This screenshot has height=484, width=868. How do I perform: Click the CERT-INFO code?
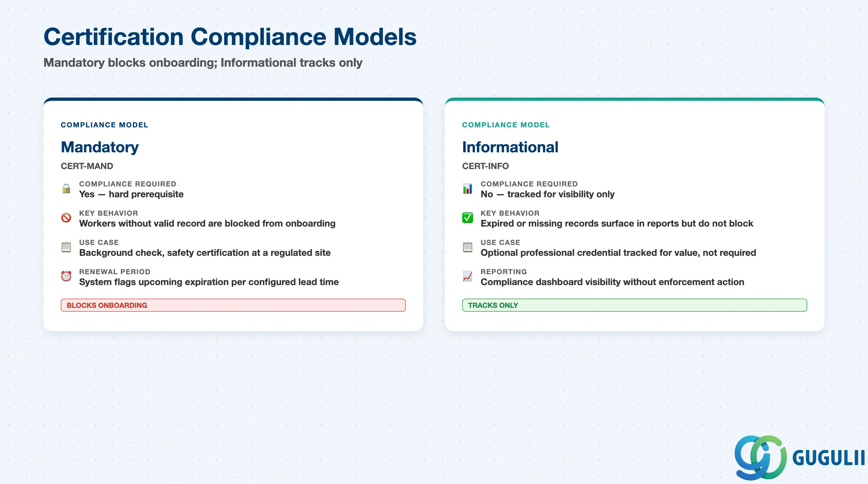(x=485, y=166)
